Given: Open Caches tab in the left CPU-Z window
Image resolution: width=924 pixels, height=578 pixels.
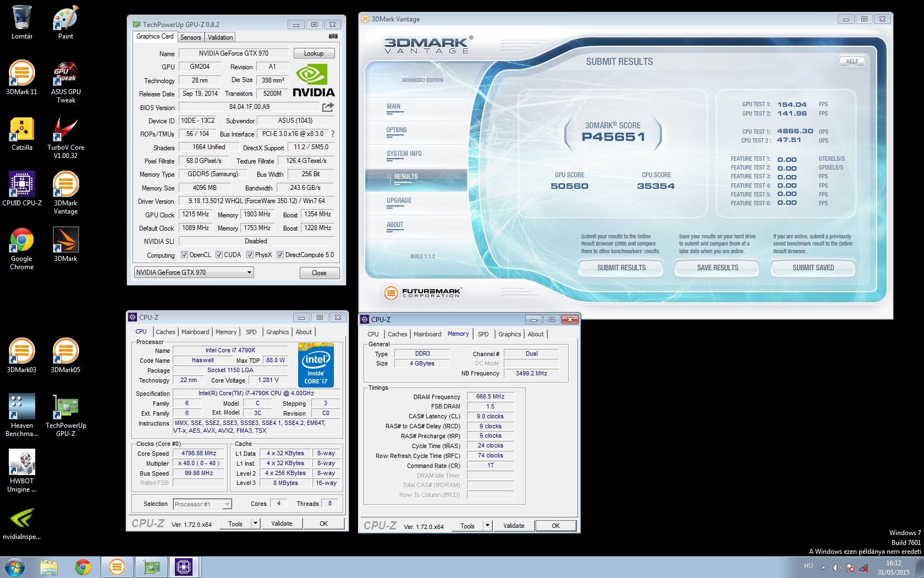Looking at the screenshot, I should click(165, 332).
